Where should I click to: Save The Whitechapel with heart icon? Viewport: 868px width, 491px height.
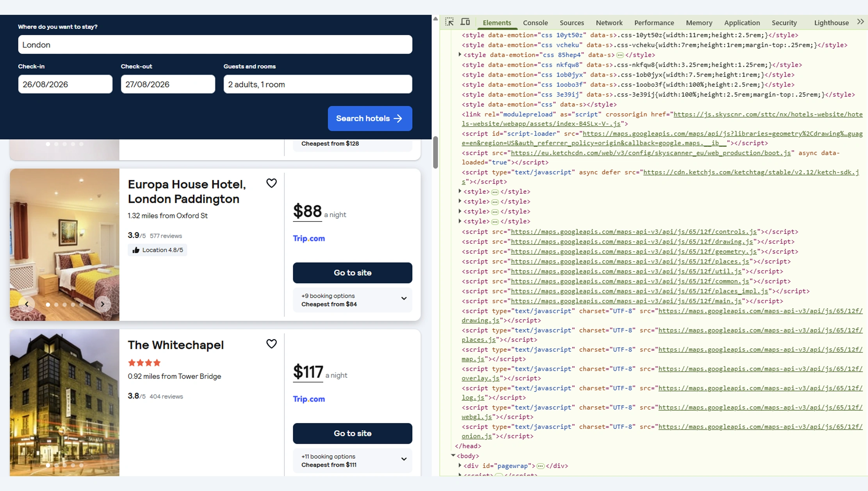pyautogui.click(x=271, y=344)
